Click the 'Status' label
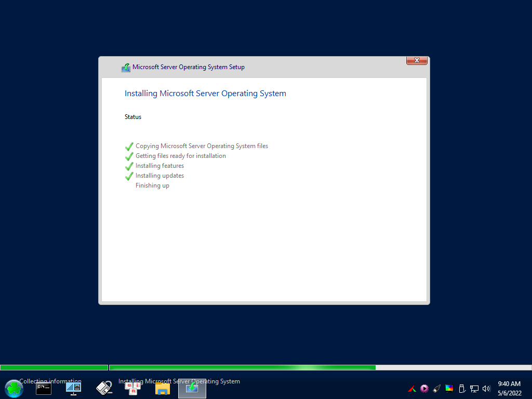The width and height of the screenshot is (532, 399). click(132, 117)
